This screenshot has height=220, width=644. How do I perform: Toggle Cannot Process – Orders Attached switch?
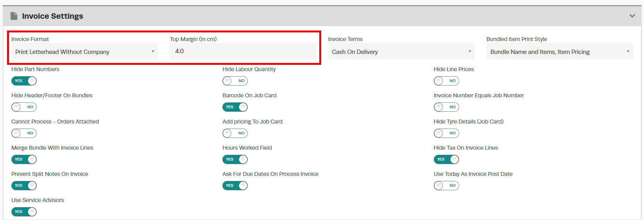(24, 133)
